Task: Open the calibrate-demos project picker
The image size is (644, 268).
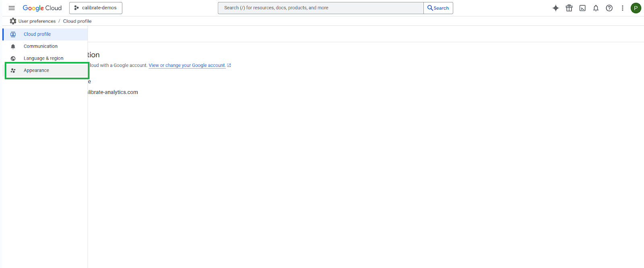Action: [96, 8]
